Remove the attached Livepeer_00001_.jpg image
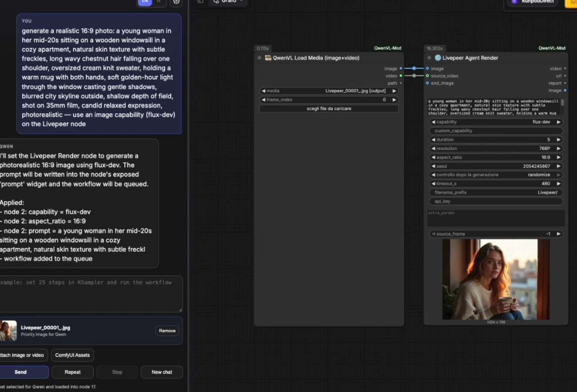 tap(167, 331)
